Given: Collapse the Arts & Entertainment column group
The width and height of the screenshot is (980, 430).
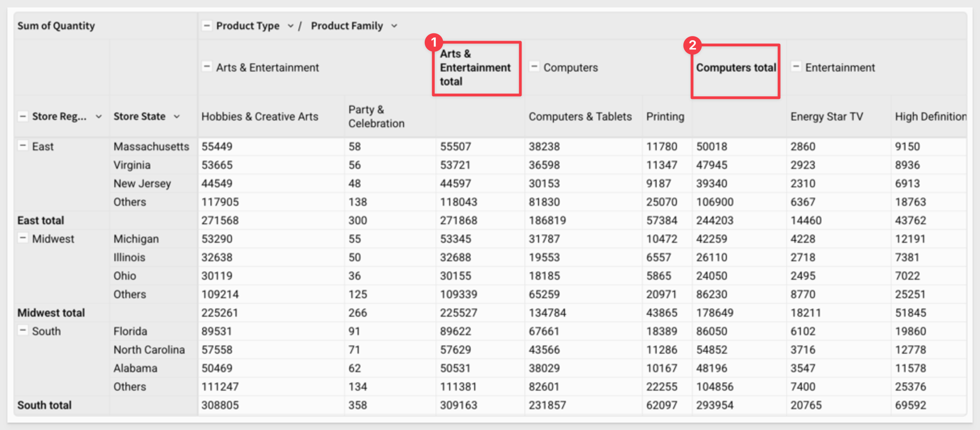Looking at the screenshot, I should pos(207,67).
